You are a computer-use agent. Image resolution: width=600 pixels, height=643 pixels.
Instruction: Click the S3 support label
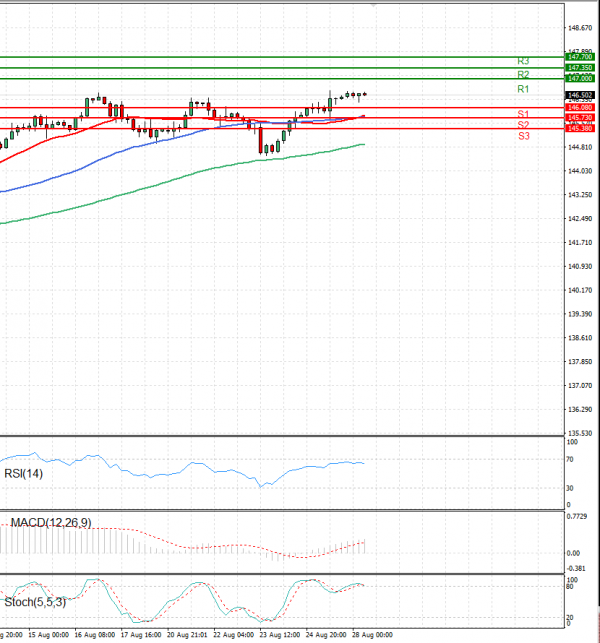click(x=524, y=136)
